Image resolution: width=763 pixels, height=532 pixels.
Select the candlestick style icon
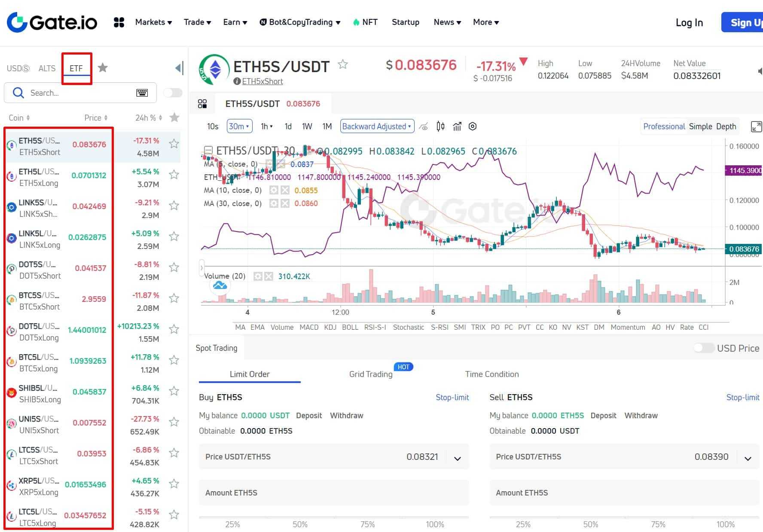point(439,126)
